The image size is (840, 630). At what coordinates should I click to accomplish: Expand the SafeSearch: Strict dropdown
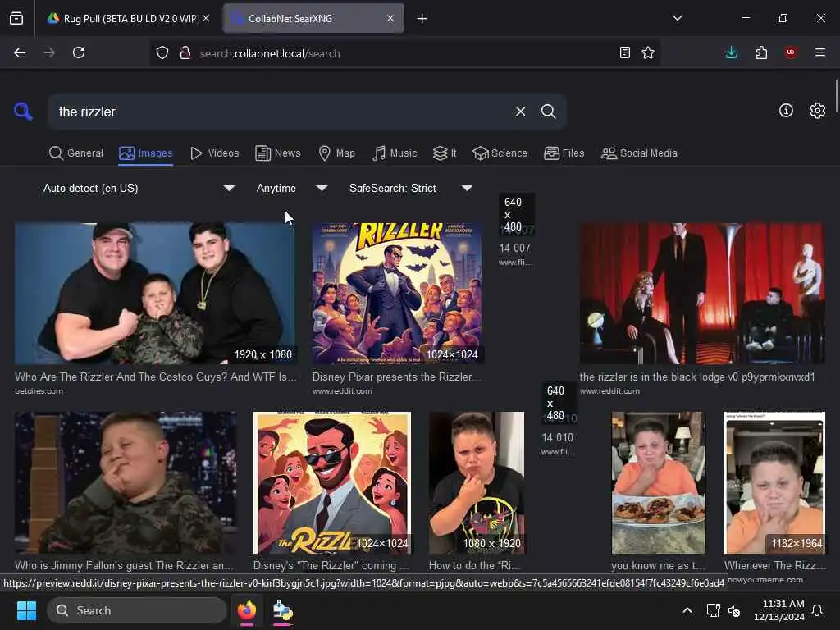pyautogui.click(x=411, y=188)
